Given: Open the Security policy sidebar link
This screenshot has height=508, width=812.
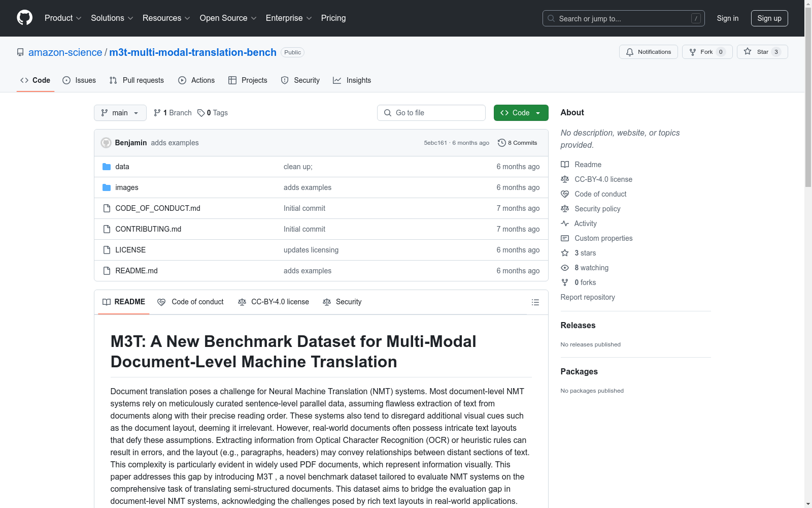Looking at the screenshot, I should click(x=597, y=209).
